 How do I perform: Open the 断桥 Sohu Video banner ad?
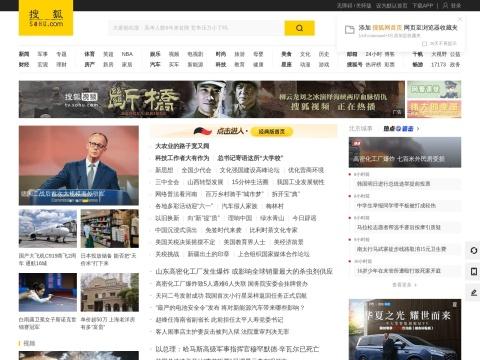point(212,99)
